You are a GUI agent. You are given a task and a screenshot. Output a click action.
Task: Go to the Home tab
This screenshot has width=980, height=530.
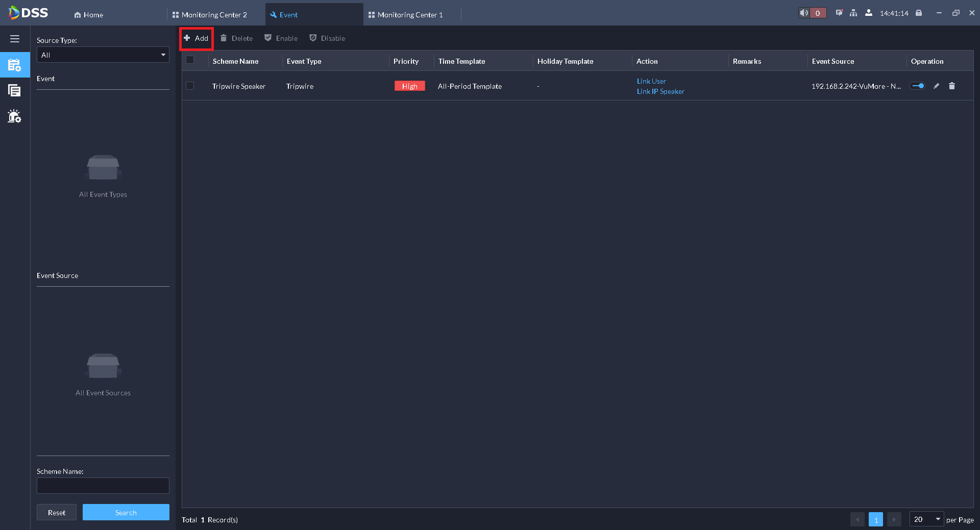(89, 15)
